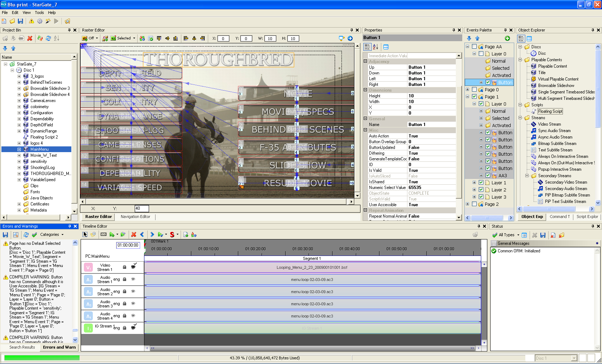The width and height of the screenshot is (602, 364).
Task: Click the W width field in Raster Editor
Action: coord(270,39)
